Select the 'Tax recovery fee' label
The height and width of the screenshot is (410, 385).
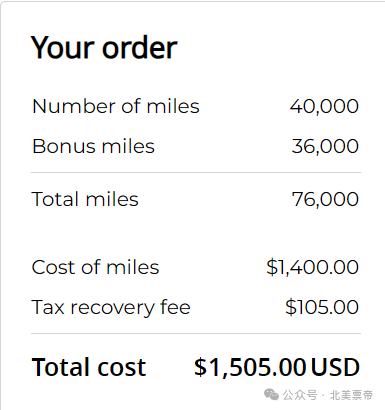coord(111,307)
